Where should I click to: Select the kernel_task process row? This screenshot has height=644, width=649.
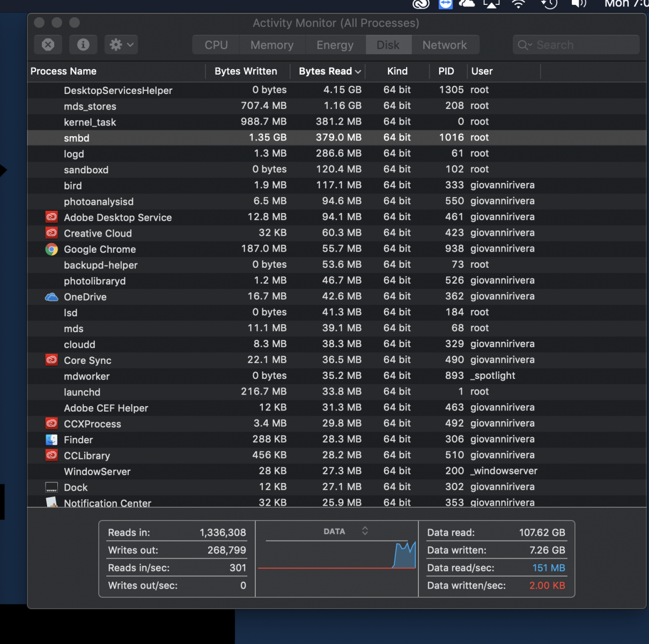pyautogui.click(x=337, y=122)
